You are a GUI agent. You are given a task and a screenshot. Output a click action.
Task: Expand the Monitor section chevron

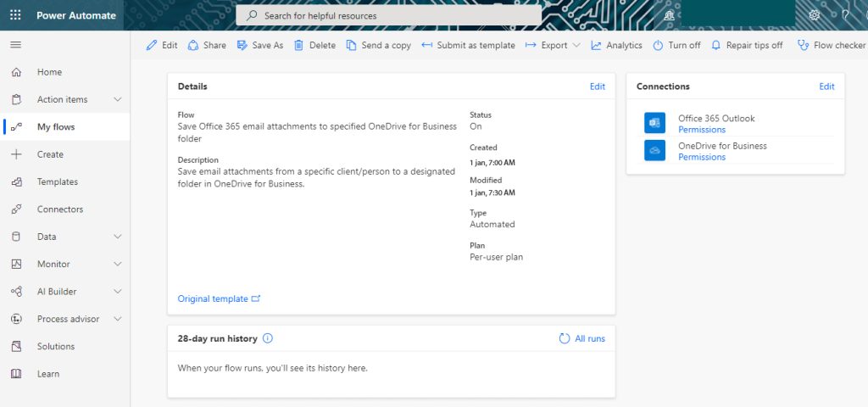click(117, 265)
